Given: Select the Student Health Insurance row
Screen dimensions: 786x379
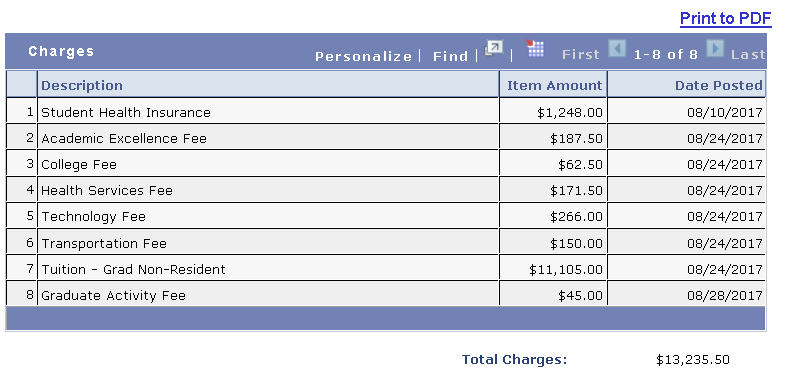Looking at the screenshot, I should 385,111.
